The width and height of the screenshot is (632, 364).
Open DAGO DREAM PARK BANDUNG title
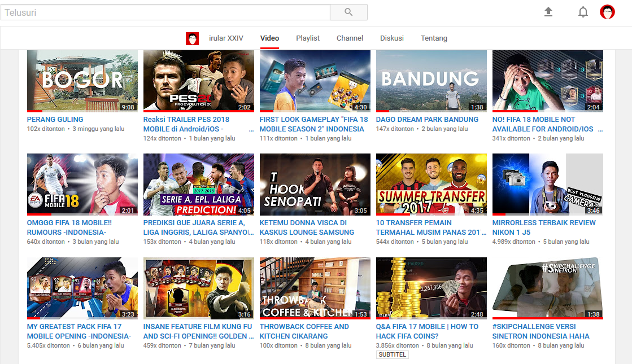(x=427, y=120)
